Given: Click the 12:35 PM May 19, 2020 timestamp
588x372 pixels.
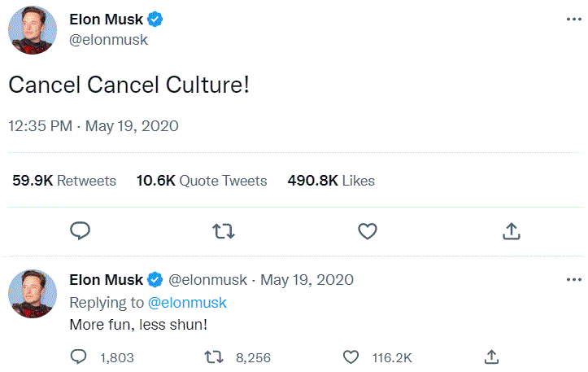Looking at the screenshot, I should pyautogui.click(x=94, y=126).
